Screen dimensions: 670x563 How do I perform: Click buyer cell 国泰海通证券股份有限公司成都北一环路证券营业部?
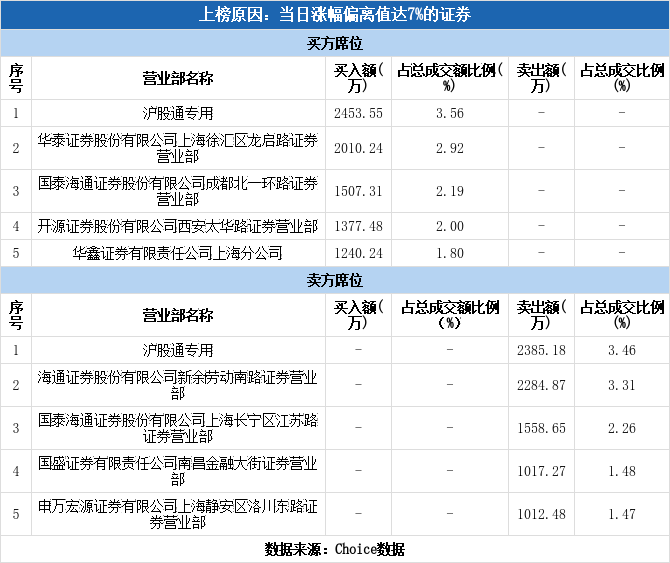pos(178,191)
